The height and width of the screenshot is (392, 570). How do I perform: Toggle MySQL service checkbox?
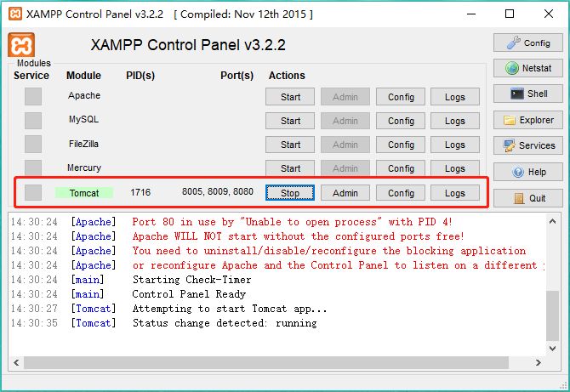33,121
